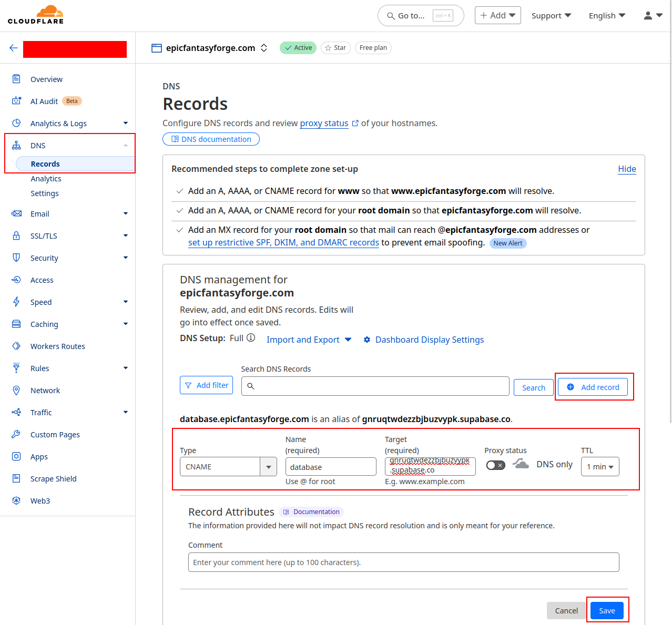The image size is (672, 625).
Task: Click the Network location pin icon
Action: coord(16,390)
